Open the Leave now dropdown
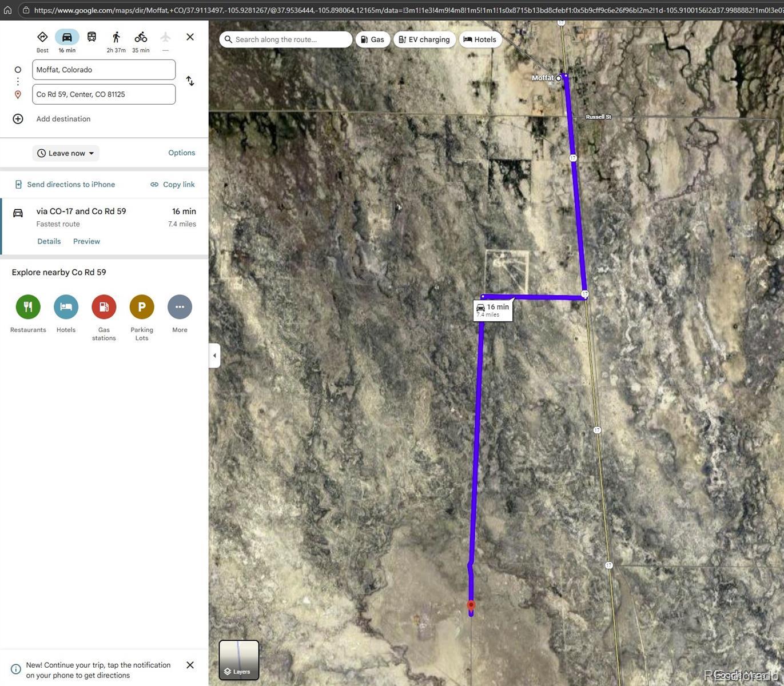Image resolution: width=784 pixels, height=686 pixels. pos(66,153)
